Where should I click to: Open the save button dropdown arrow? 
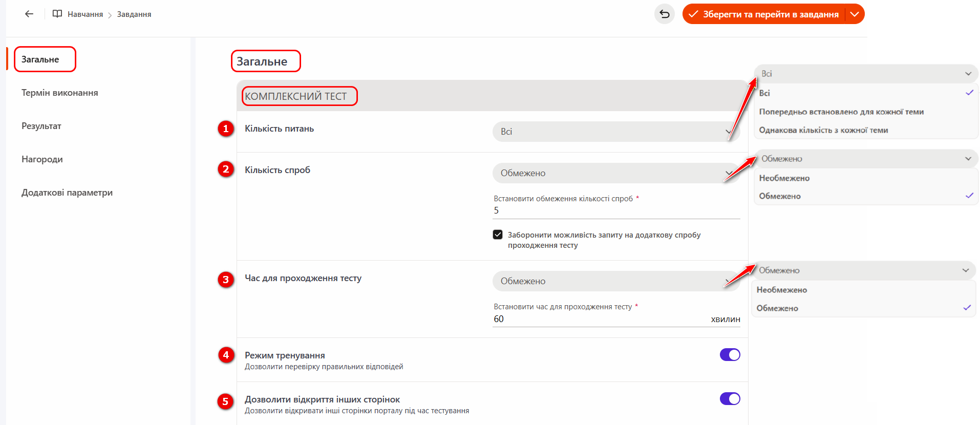(854, 14)
